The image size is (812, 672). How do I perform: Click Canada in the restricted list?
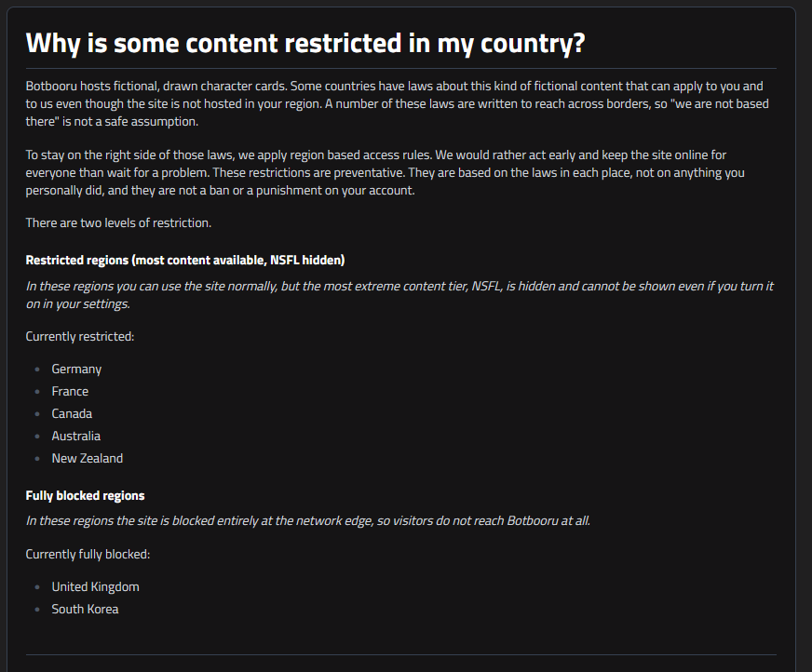click(72, 413)
